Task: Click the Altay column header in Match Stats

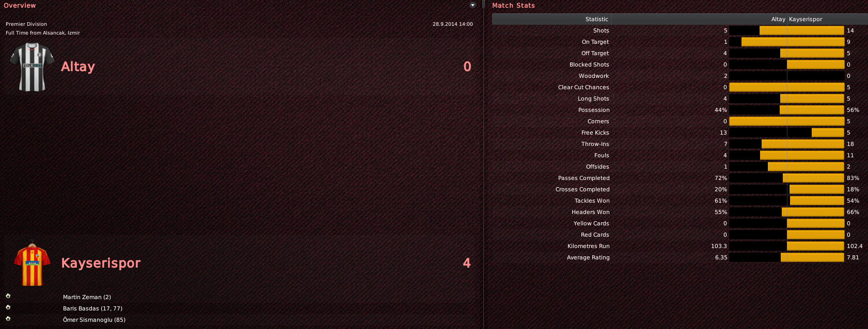Action: point(778,19)
